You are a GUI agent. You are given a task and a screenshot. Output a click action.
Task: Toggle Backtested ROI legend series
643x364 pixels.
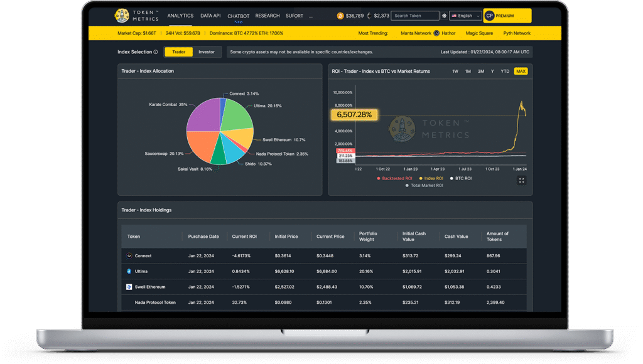[394, 178]
